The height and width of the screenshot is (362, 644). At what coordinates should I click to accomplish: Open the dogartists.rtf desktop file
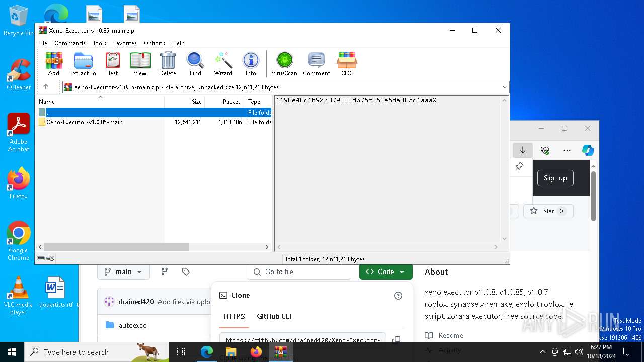coord(55,292)
